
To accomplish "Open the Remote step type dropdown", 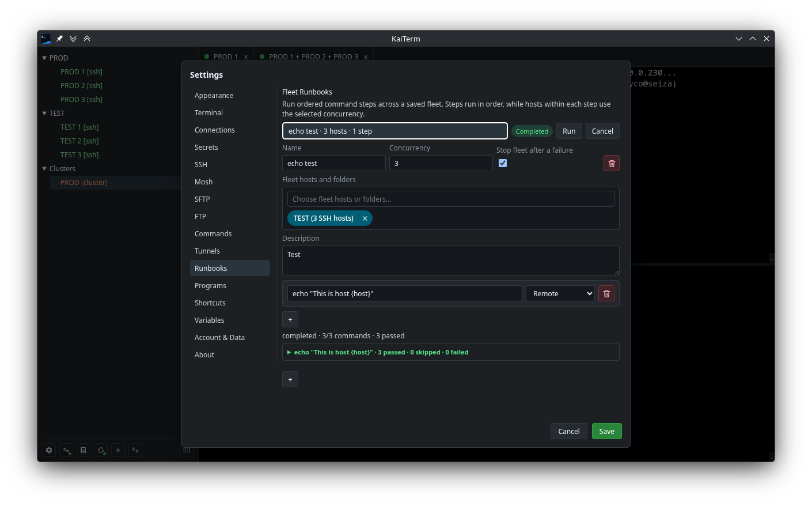I will pyautogui.click(x=560, y=294).
